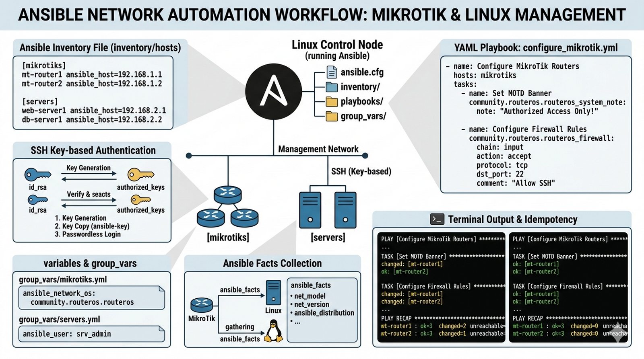
Task: Click the Ansible logo on the control node
Action: 274,91
